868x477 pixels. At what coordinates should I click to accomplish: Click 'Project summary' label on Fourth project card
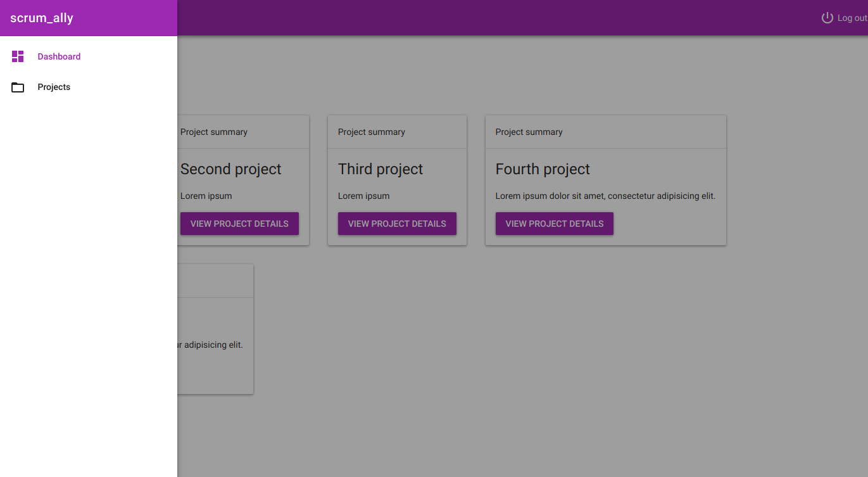pos(529,132)
